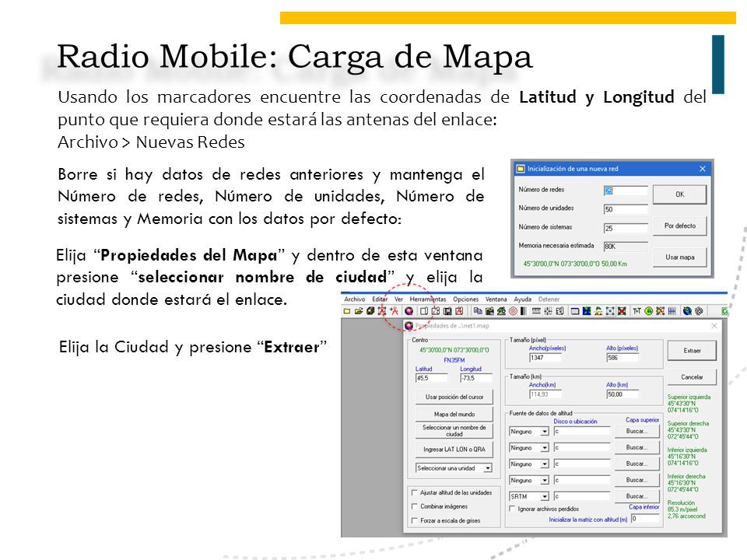The image size is (747, 560).
Task: Click the red bullseye coverage toolbar icon
Action: [x=513, y=311]
